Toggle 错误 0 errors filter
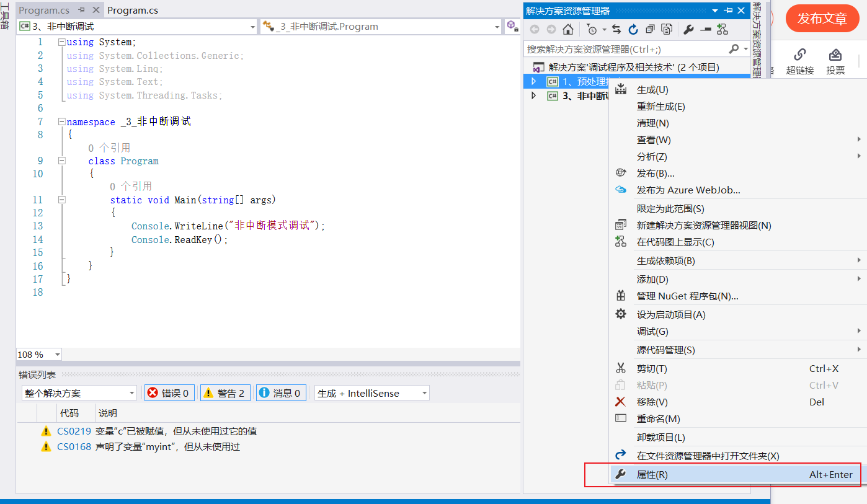Screen dimensions: 867x504 (x=169, y=393)
